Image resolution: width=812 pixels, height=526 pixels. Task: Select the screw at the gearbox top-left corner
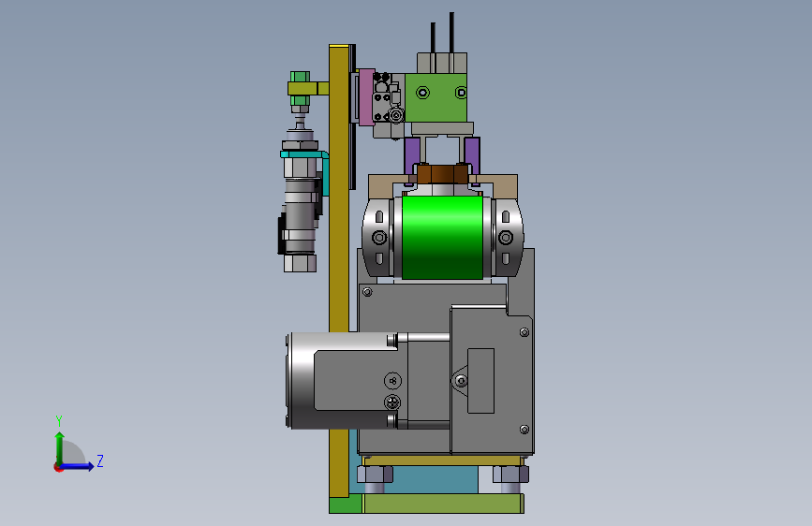pos(367,292)
